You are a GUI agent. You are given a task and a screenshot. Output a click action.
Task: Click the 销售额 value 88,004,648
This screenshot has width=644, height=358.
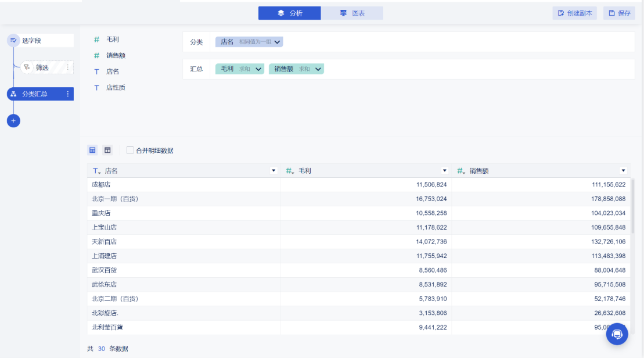click(x=610, y=270)
